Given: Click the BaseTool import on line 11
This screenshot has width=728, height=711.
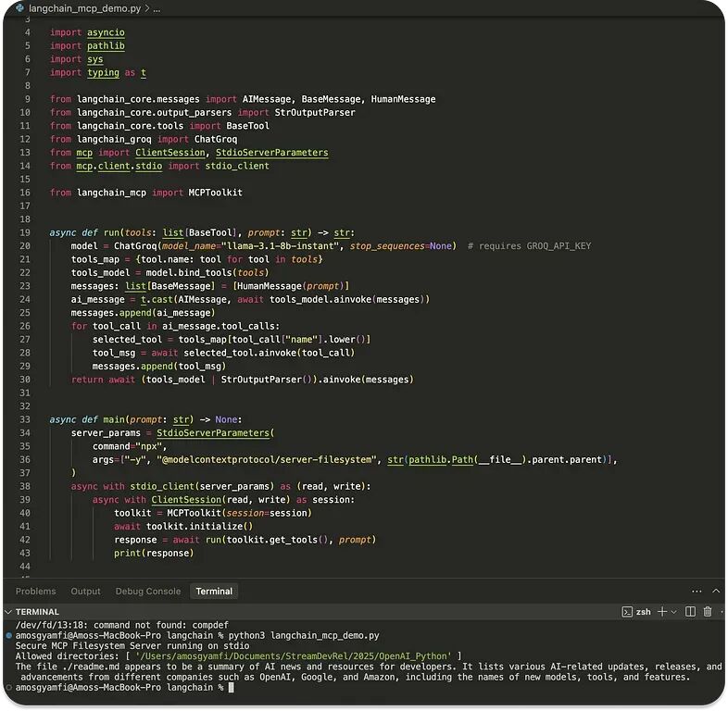Looking at the screenshot, I should (247, 126).
